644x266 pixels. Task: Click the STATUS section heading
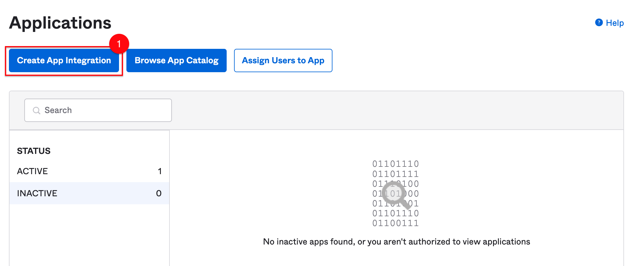click(34, 151)
